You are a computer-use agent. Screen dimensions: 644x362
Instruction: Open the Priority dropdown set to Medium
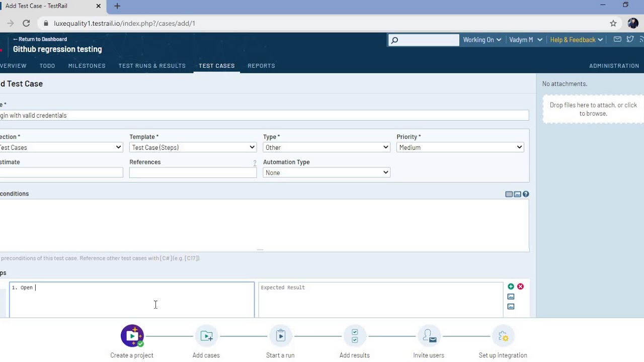tap(460, 147)
